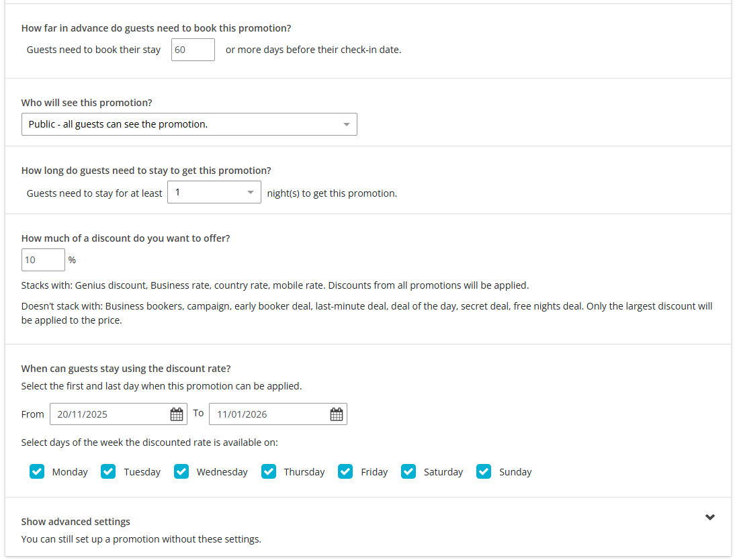Deselect the Sunday checkbox
This screenshot has height=560, width=737.
pyautogui.click(x=484, y=472)
